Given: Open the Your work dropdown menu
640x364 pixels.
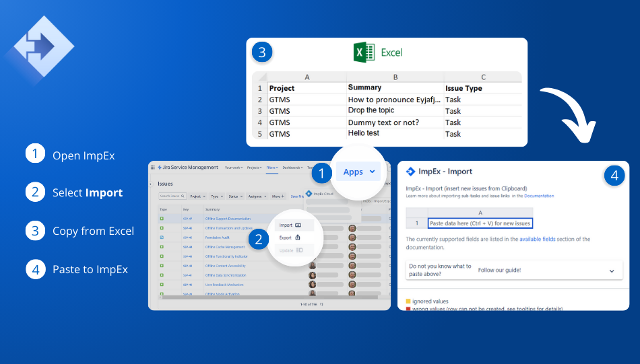Looking at the screenshot, I should pyautogui.click(x=234, y=168).
